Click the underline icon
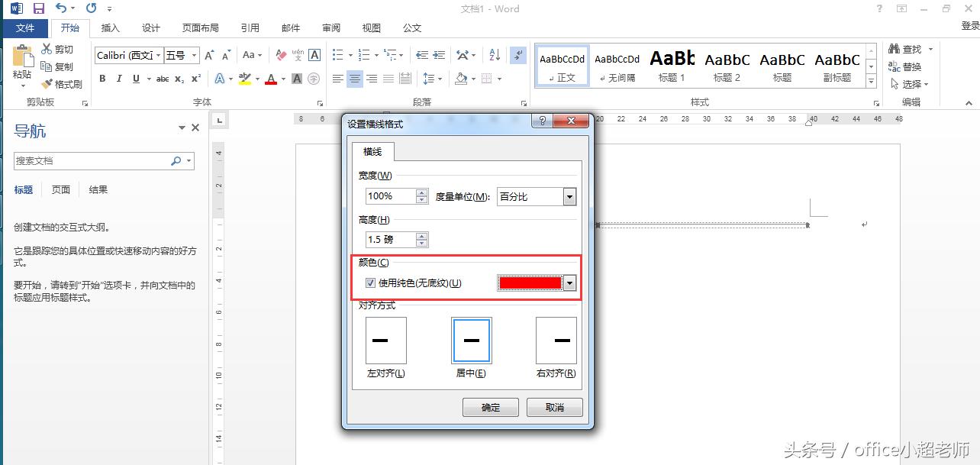This screenshot has height=465, width=980. (x=134, y=79)
